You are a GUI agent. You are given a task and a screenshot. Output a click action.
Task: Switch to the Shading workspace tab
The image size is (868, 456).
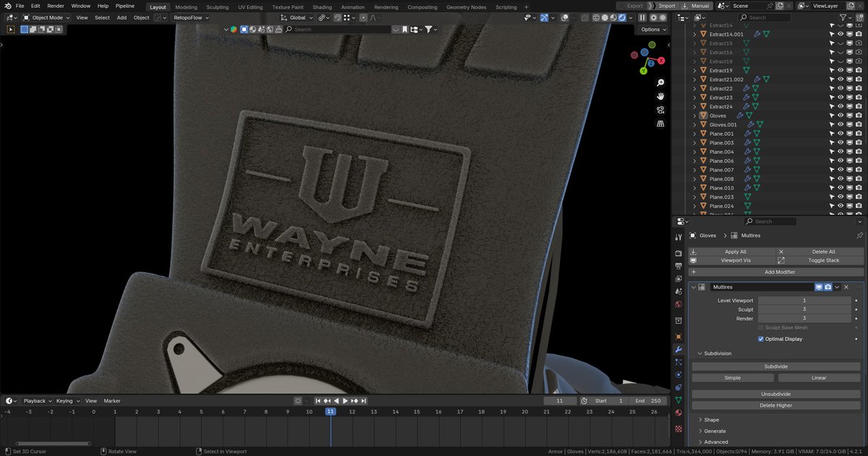322,7
